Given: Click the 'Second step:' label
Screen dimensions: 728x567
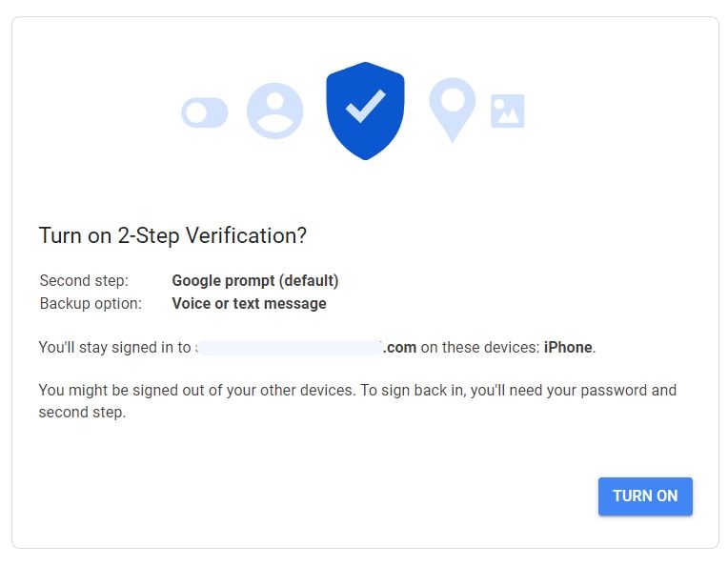Looking at the screenshot, I should [x=84, y=281].
